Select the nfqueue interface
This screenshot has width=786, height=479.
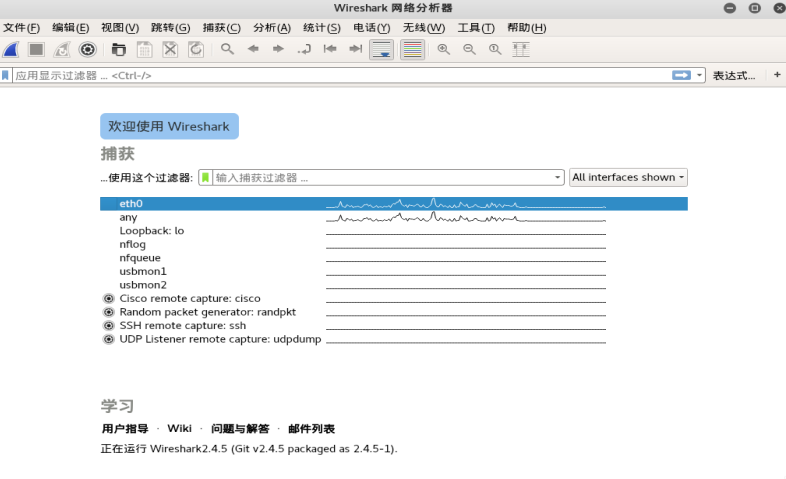point(394,258)
